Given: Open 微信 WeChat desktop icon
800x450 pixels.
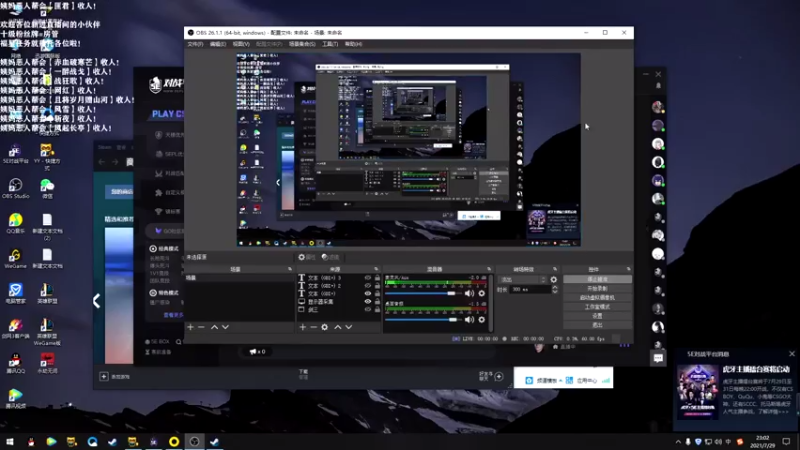Looking at the screenshot, I should 47,188.
